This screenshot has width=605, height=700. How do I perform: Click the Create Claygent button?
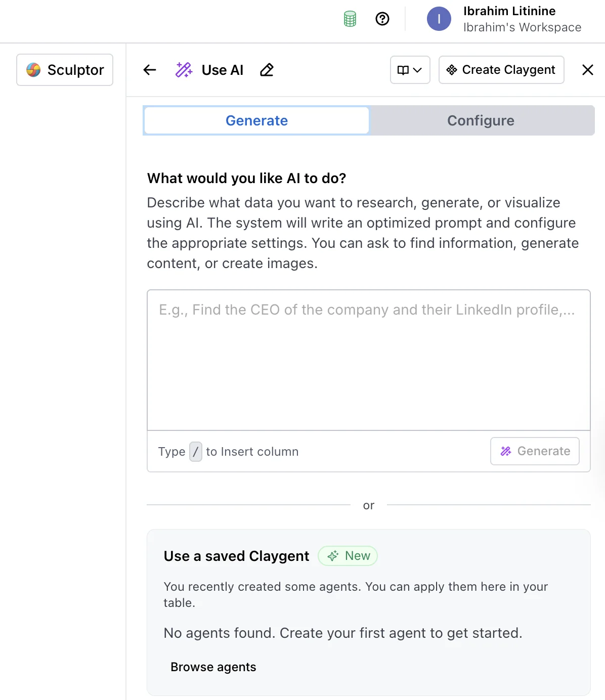[x=501, y=70]
